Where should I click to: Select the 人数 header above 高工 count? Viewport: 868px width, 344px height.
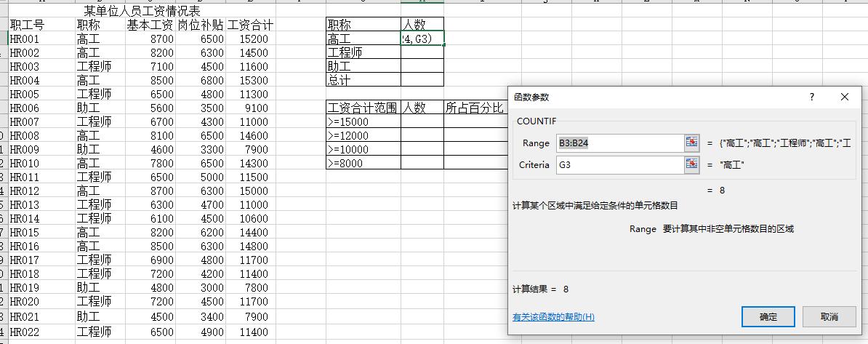coord(422,25)
